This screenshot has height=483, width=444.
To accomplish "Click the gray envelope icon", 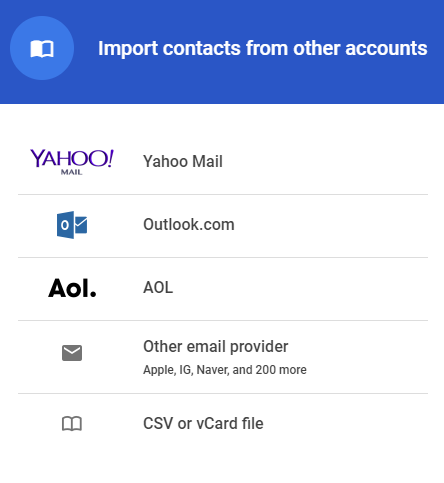I will [x=72, y=353].
